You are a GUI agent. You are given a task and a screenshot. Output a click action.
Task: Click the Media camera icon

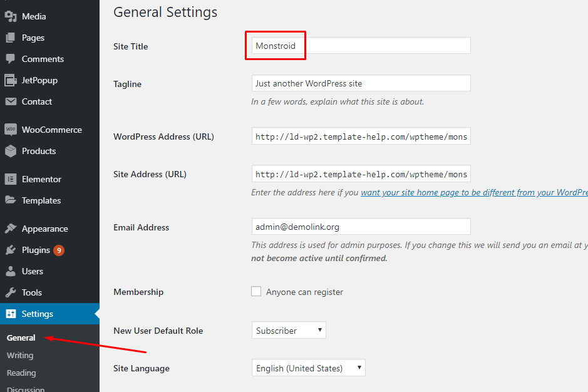coord(11,16)
